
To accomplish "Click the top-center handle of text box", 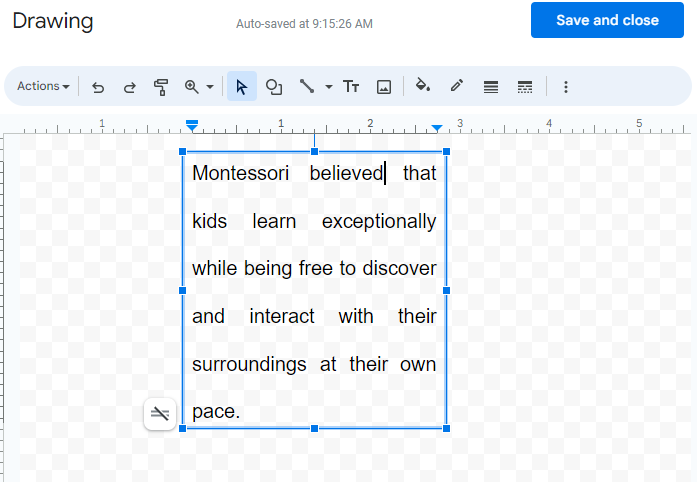I will [314, 152].
